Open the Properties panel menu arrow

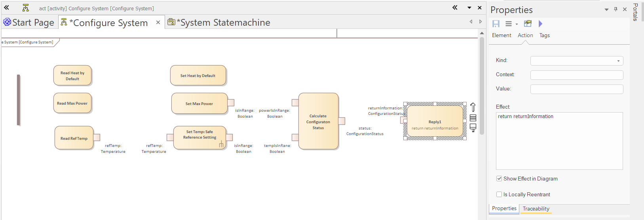pyautogui.click(x=606, y=9)
